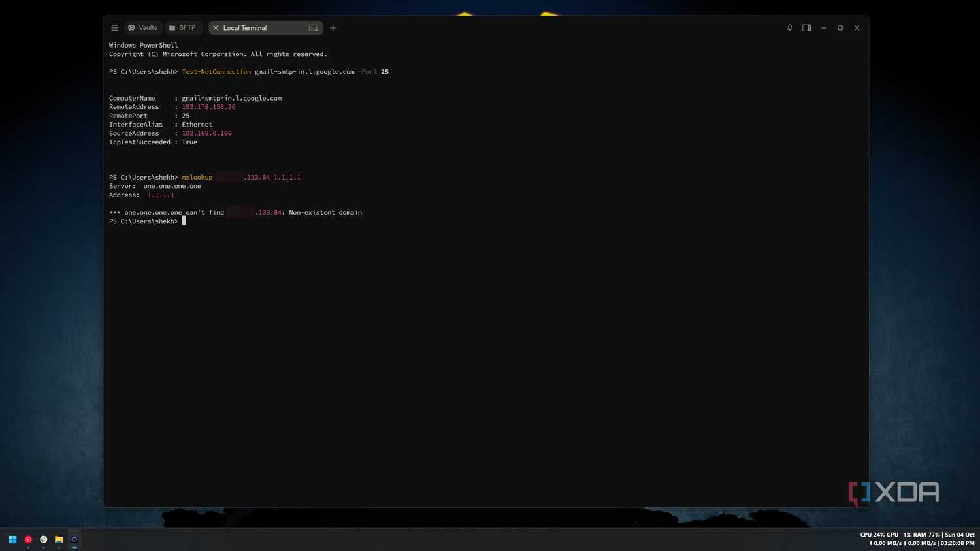Image resolution: width=980 pixels, height=551 pixels.
Task: Toggle the side panel layout icon
Action: pyautogui.click(x=806, y=28)
